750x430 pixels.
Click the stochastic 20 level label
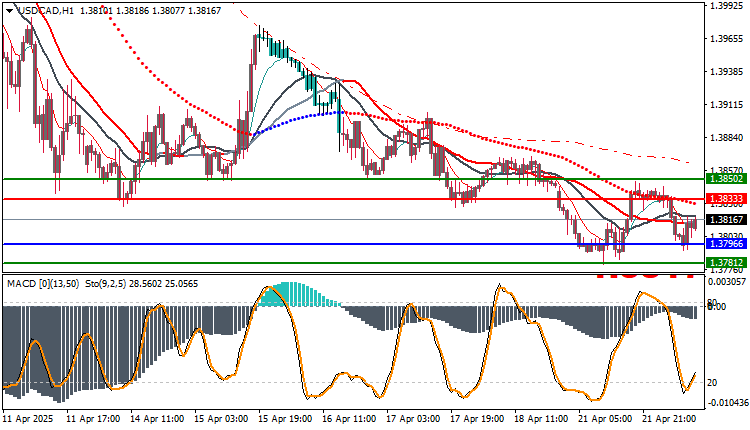(x=712, y=383)
